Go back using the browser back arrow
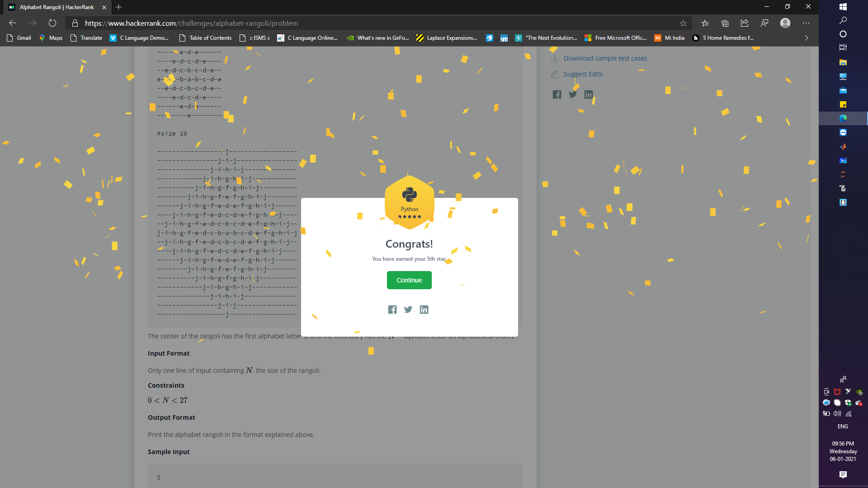Image resolution: width=868 pixels, height=488 pixels. pos(13,23)
